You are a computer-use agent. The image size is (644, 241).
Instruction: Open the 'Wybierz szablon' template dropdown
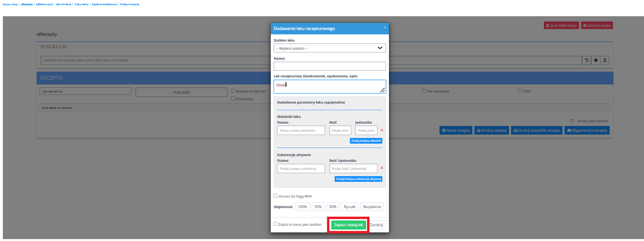330,48
